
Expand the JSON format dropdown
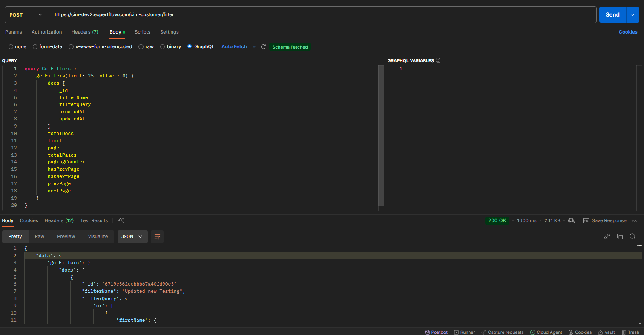(132, 237)
